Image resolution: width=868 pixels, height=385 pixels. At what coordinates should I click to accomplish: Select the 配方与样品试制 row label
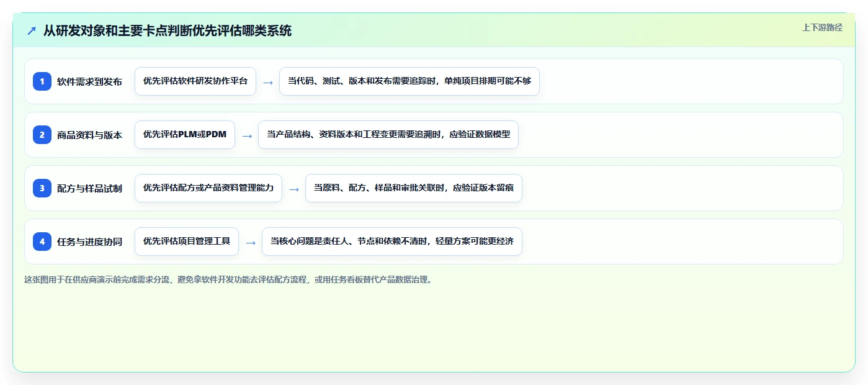pos(89,189)
